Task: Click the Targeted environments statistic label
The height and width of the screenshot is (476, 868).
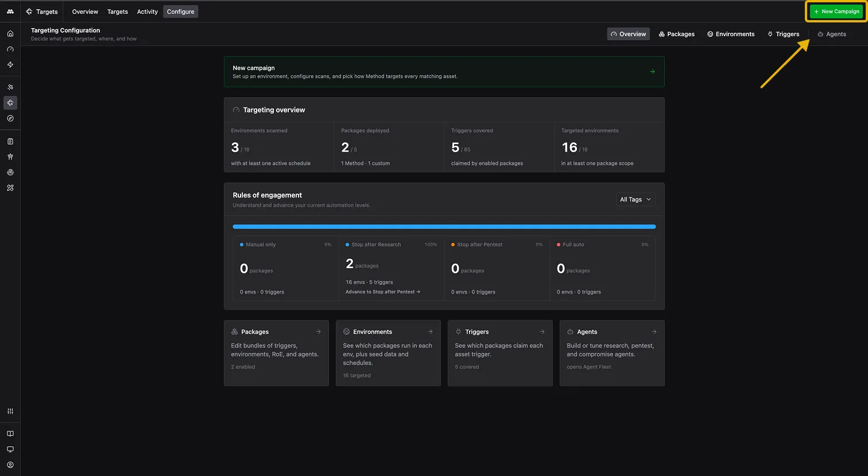Action: click(590, 130)
